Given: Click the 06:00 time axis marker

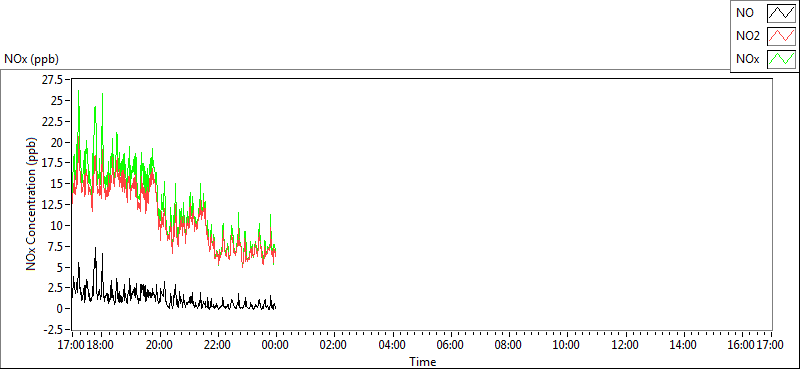Looking at the screenshot, I should (x=451, y=345).
